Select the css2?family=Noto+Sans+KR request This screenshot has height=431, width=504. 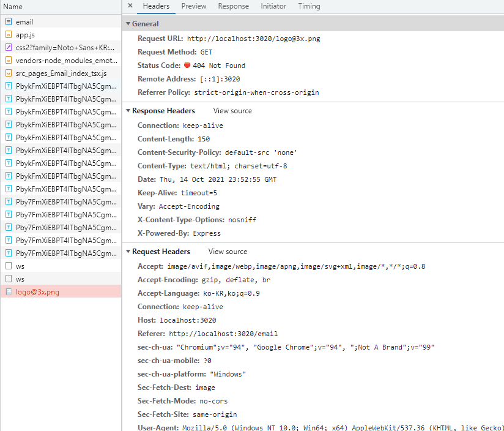[x=61, y=47]
